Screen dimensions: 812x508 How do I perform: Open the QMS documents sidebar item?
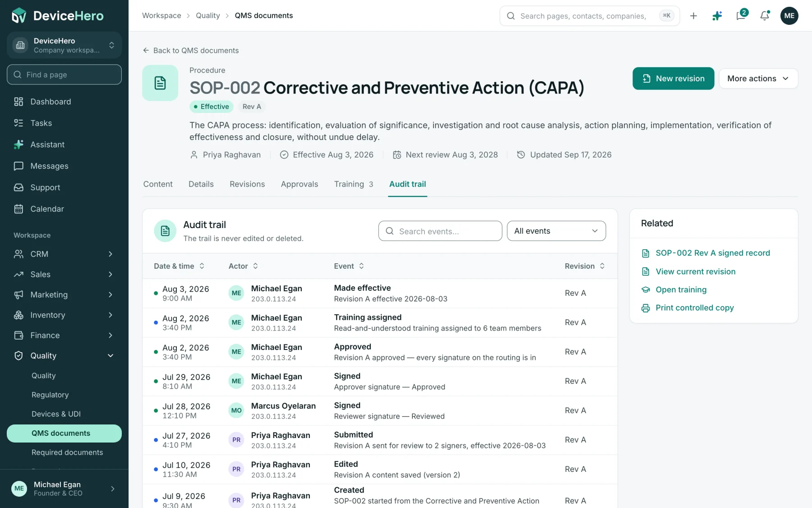click(64, 433)
